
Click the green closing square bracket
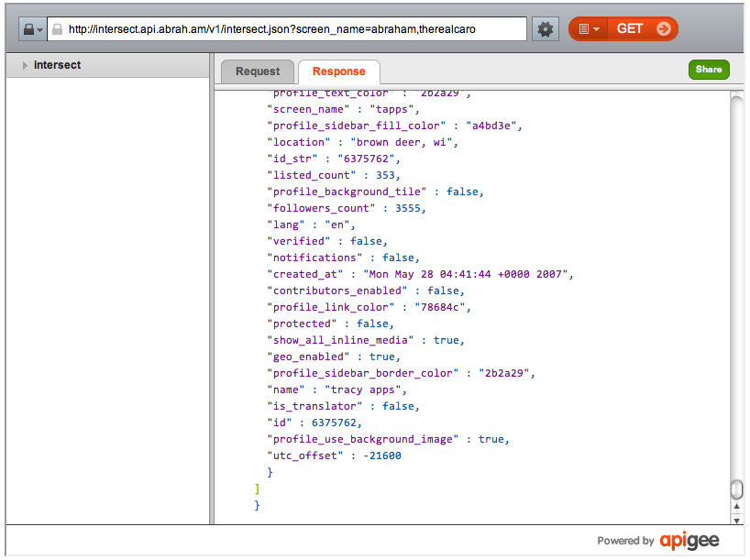[x=257, y=489]
